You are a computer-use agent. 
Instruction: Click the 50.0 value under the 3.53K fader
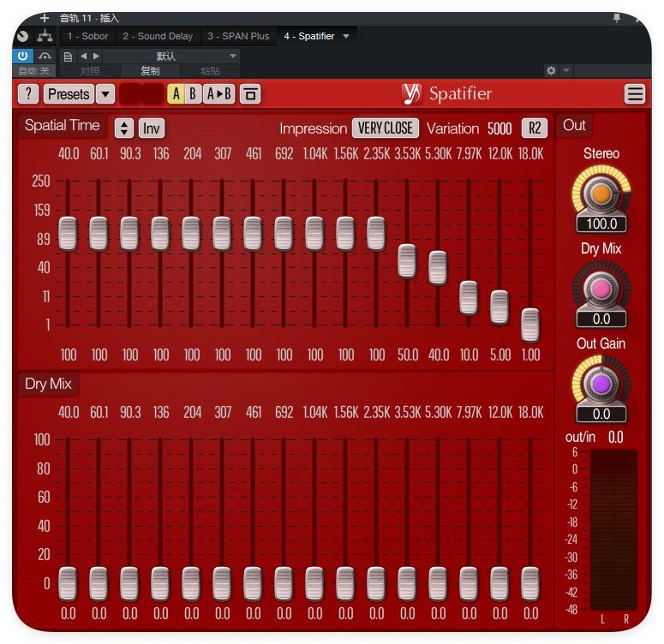coord(407,355)
